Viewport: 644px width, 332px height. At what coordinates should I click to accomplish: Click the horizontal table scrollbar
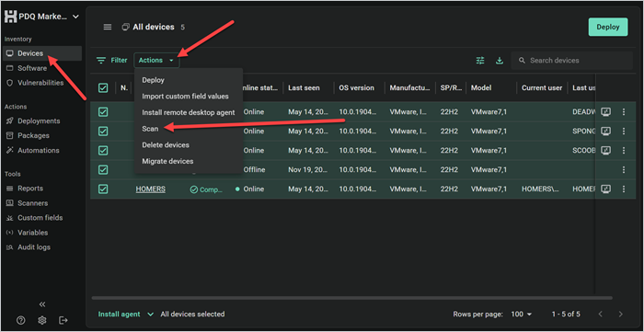coord(352,298)
